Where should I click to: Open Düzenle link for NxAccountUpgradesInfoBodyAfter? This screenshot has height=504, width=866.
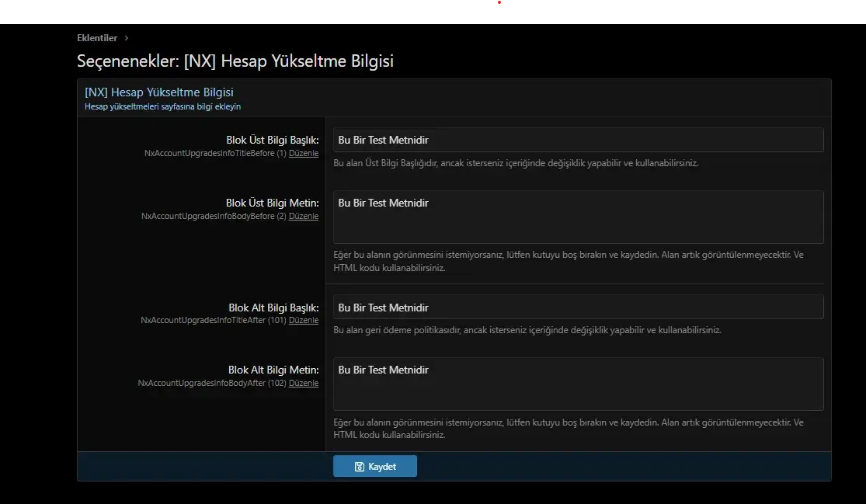pyautogui.click(x=304, y=384)
